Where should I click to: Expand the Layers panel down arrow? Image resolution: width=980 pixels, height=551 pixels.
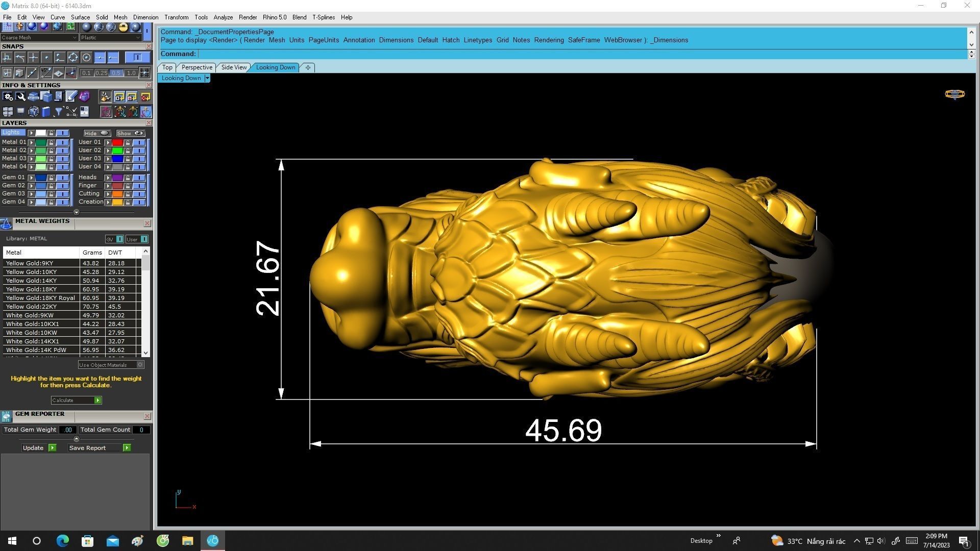pos(77,212)
